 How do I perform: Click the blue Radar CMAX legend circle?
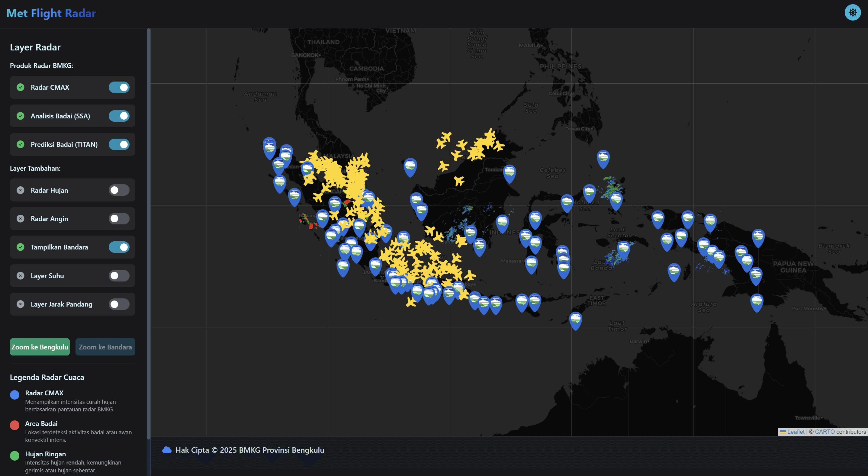point(14,395)
